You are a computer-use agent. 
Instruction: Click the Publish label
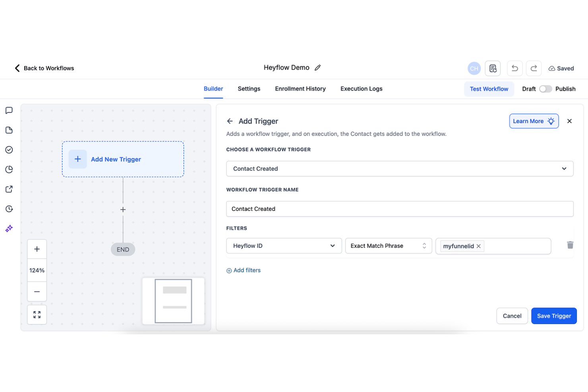click(x=565, y=89)
